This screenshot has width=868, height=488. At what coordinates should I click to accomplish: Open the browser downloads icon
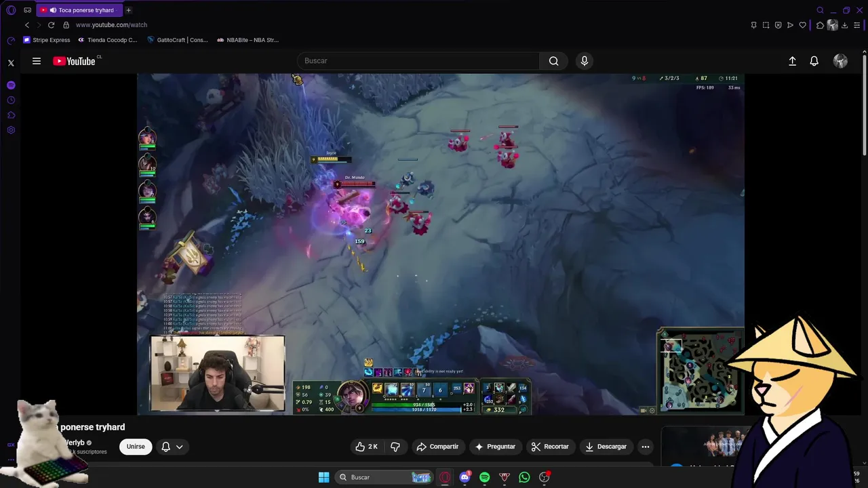(x=845, y=25)
